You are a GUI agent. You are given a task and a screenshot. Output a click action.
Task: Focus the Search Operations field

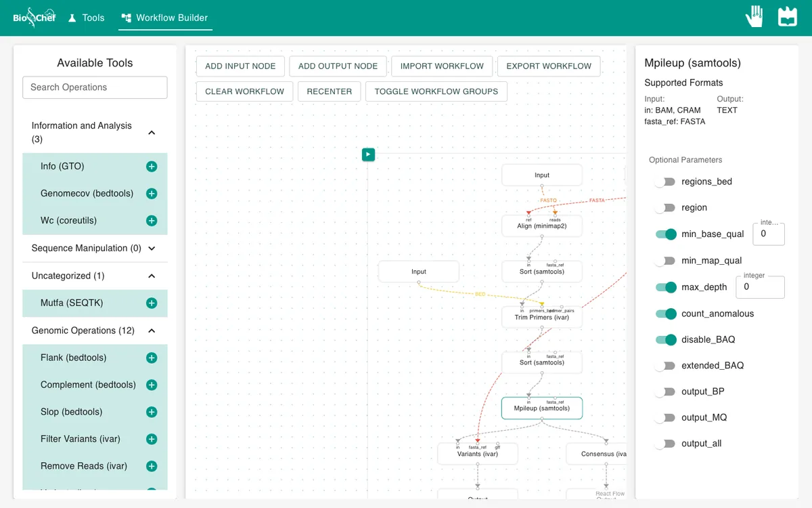point(95,87)
